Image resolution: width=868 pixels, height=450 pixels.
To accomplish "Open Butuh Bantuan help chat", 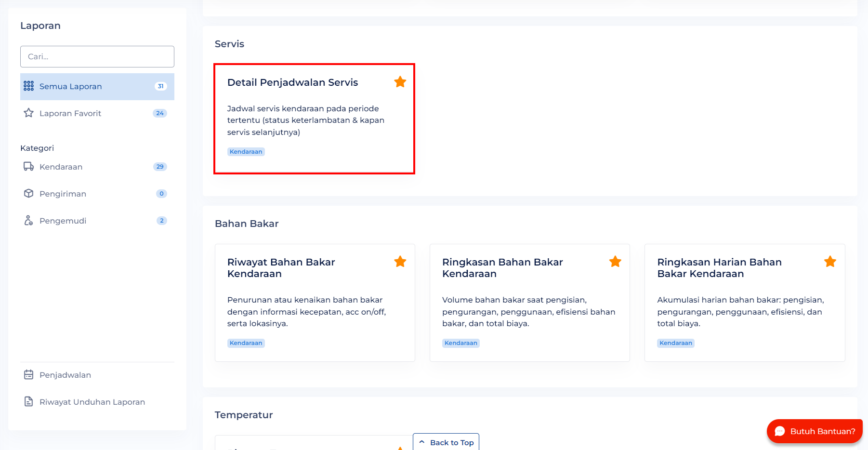I will click(x=815, y=431).
